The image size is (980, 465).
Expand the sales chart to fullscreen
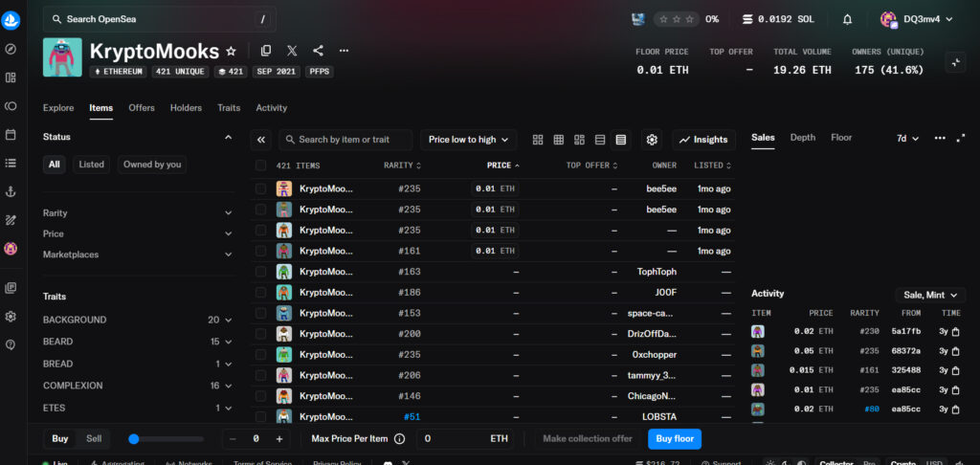[x=961, y=138]
